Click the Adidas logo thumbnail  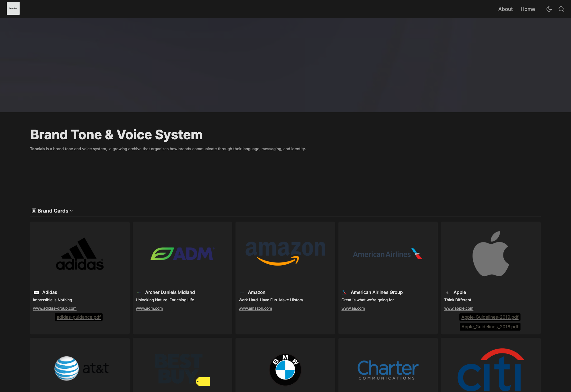(x=80, y=254)
